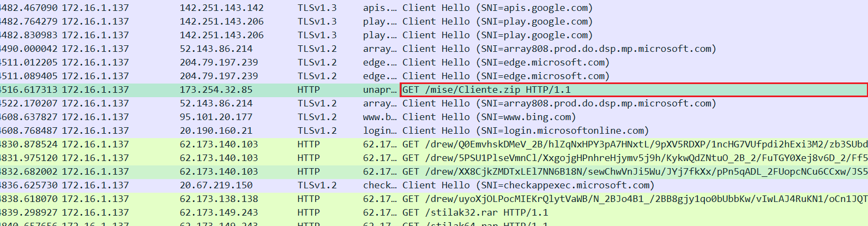Screen dimensions: 868x226
Task: Select the GET /mise/Cliente.zip HTTP request
Action: 486,90
